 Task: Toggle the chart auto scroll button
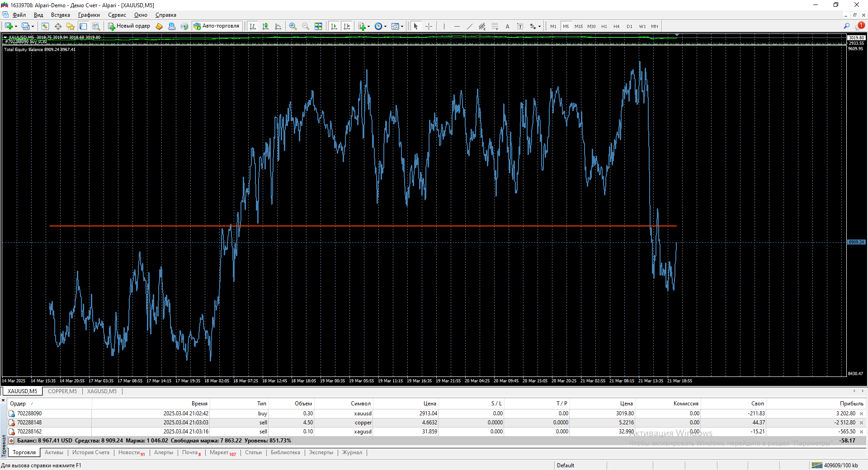coord(334,26)
